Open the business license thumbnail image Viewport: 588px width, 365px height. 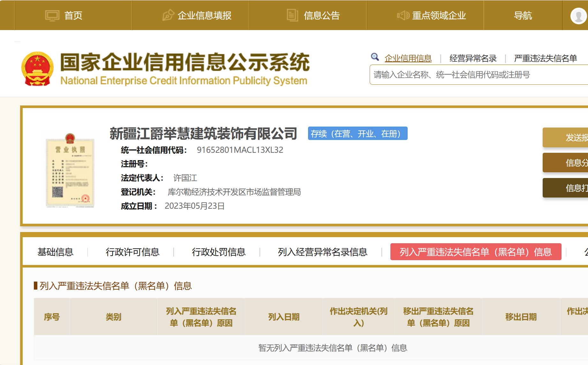coord(70,170)
